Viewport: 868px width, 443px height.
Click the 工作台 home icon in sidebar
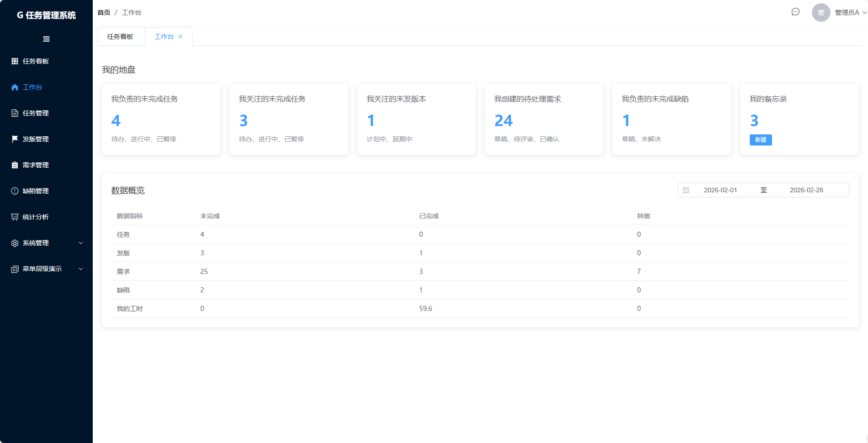point(15,87)
